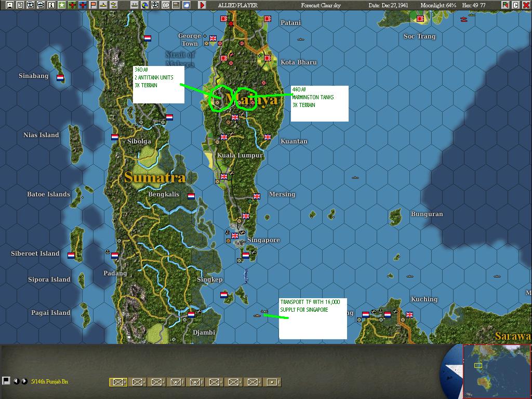Click the grey ships toolbar icon
The height and width of the screenshot is (399, 532).
click(135, 5)
